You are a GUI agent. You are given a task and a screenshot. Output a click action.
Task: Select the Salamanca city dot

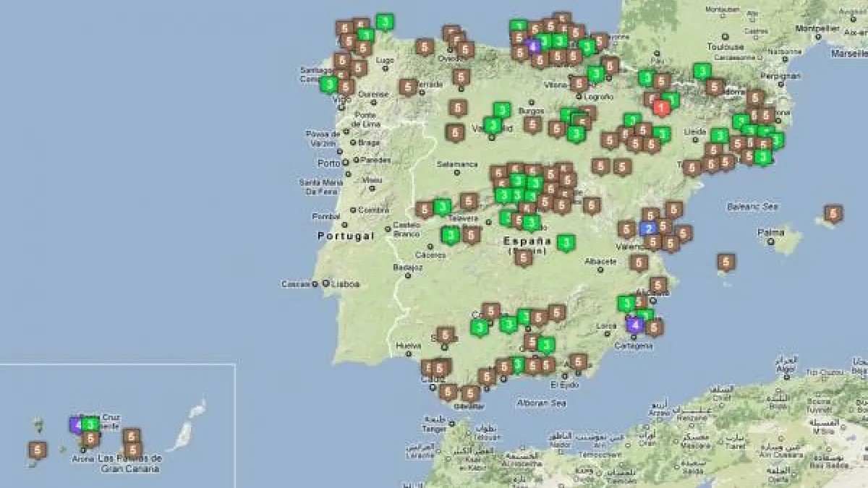click(457, 173)
